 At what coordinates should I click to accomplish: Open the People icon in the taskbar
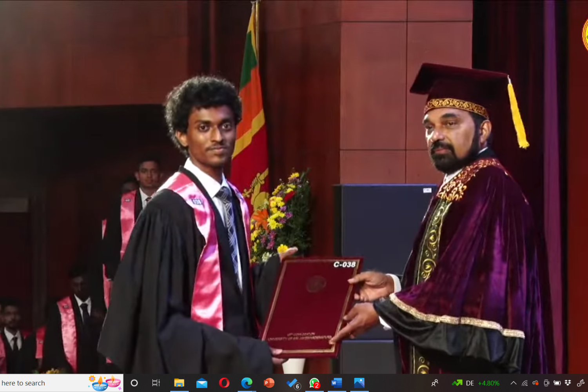[435, 383]
